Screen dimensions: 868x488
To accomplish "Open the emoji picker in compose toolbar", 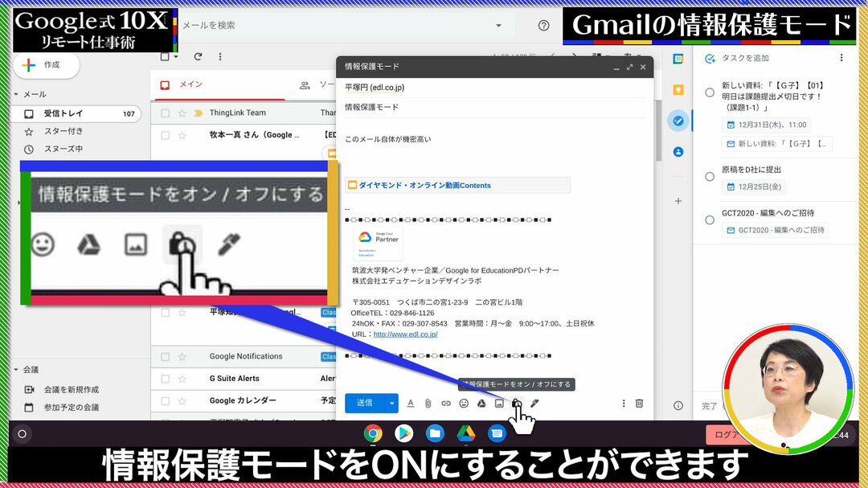I will click(x=464, y=404).
